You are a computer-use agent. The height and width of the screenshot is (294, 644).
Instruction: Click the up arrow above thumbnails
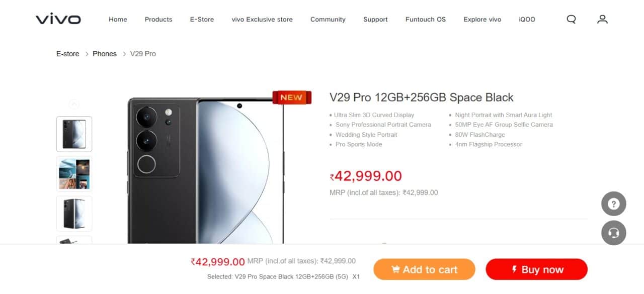pos(74,105)
